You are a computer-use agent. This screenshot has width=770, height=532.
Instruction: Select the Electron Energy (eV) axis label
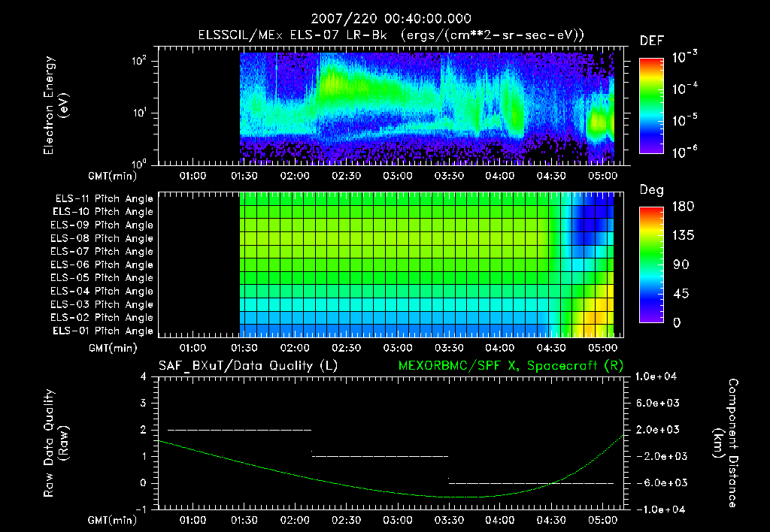pyautogui.click(x=56, y=105)
